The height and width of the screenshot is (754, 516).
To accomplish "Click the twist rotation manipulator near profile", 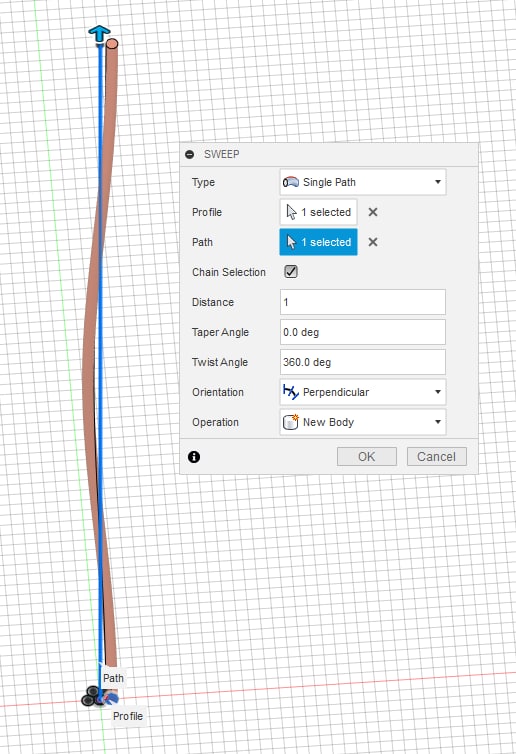I will (x=112, y=697).
